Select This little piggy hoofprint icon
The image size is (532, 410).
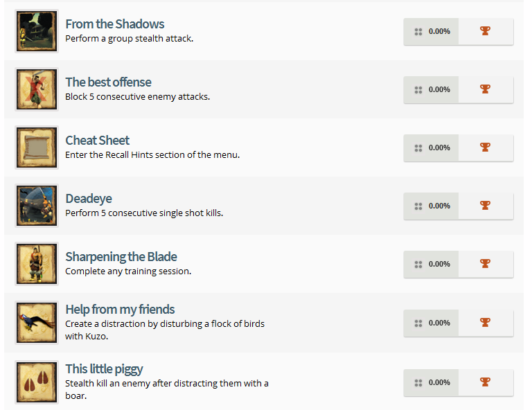point(36,382)
